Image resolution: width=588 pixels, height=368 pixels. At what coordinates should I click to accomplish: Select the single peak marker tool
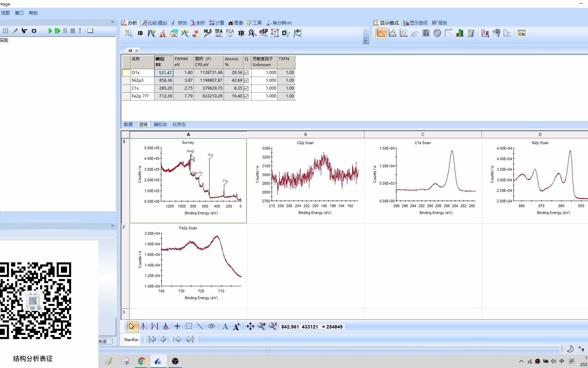(144, 326)
